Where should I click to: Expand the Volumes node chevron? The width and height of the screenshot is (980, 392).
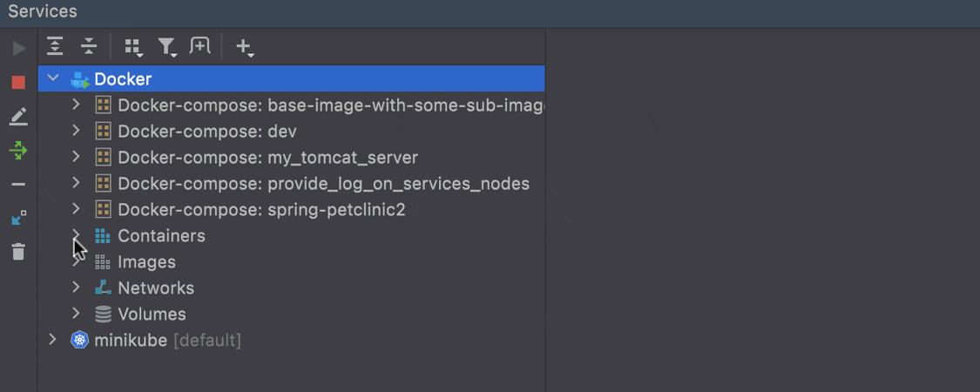click(x=77, y=314)
